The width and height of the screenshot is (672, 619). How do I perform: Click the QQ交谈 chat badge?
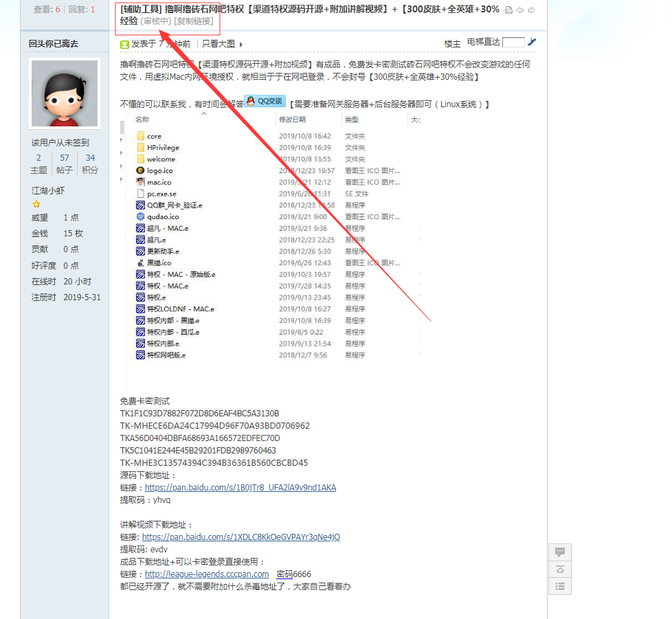(265, 102)
